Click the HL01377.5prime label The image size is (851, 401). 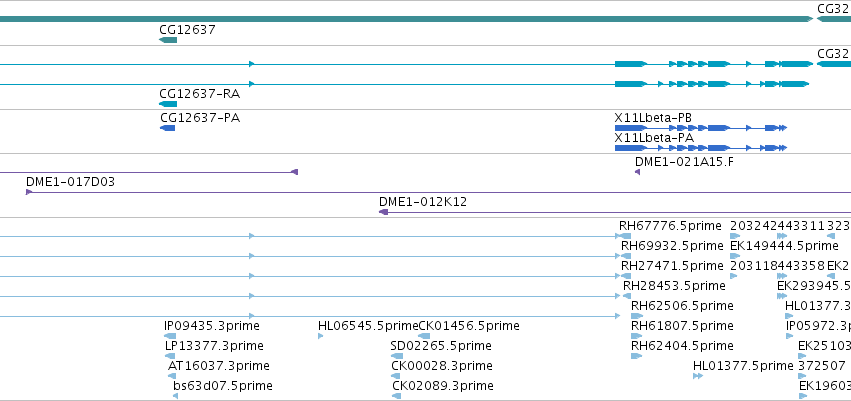(x=743, y=366)
